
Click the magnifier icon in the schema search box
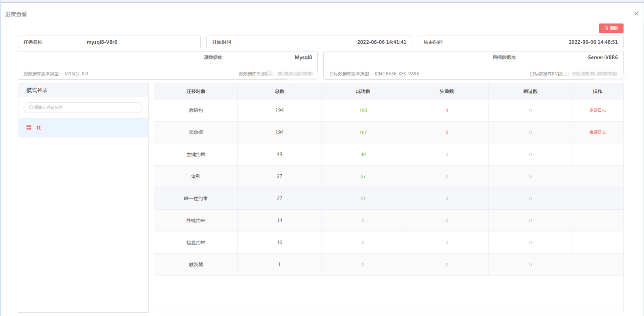(x=30, y=108)
